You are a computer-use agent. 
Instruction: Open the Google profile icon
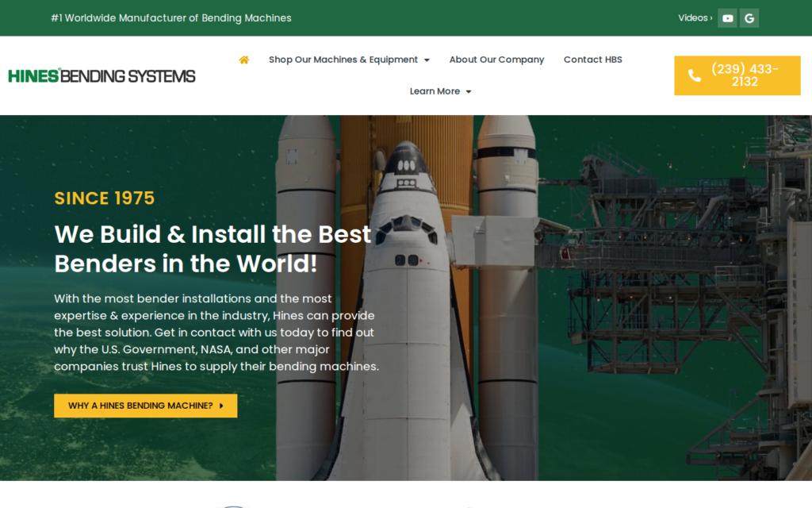tap(749, 18)
